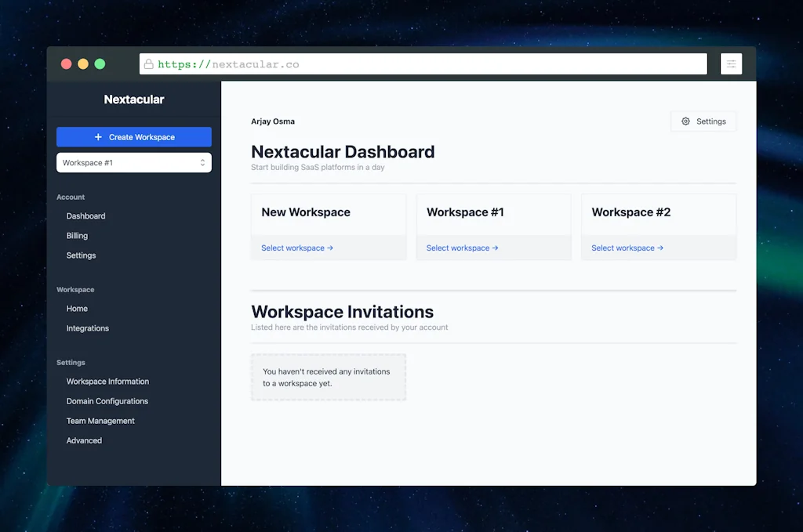Open Domain Configurations from the sidebar

pyautogui.click(x=107, y=401)
